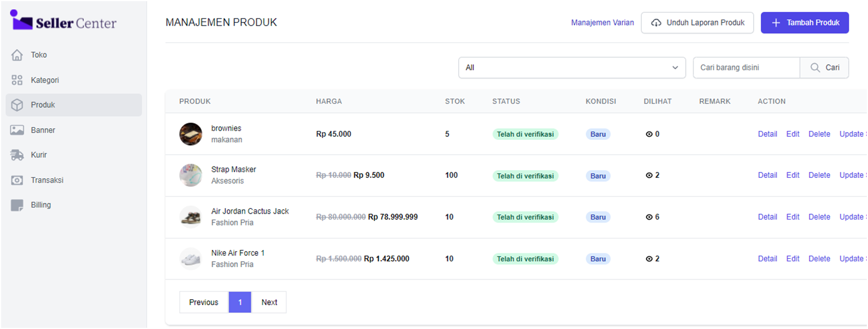Click the Banner image icon in sidebar
The image size is (868, 329).
17,130
